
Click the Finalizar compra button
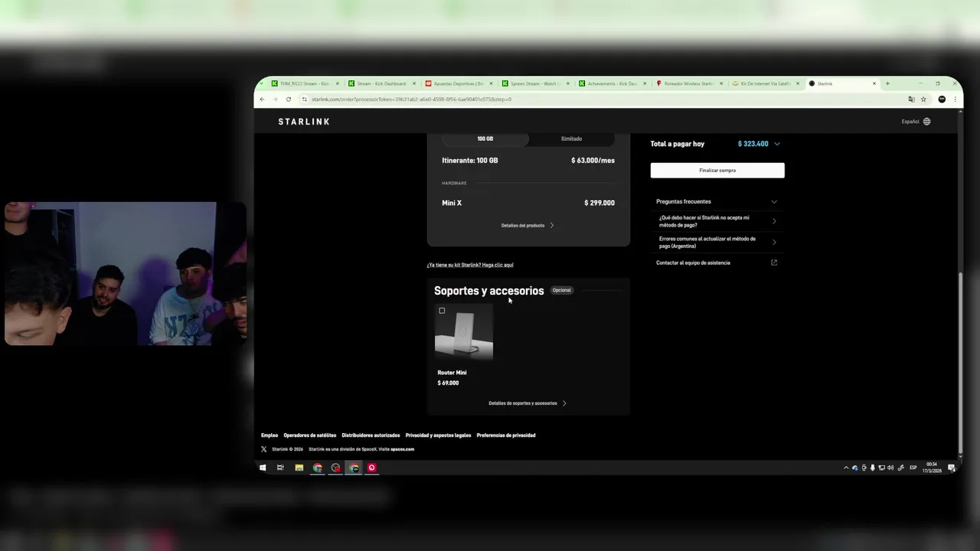tap(717, 171)
